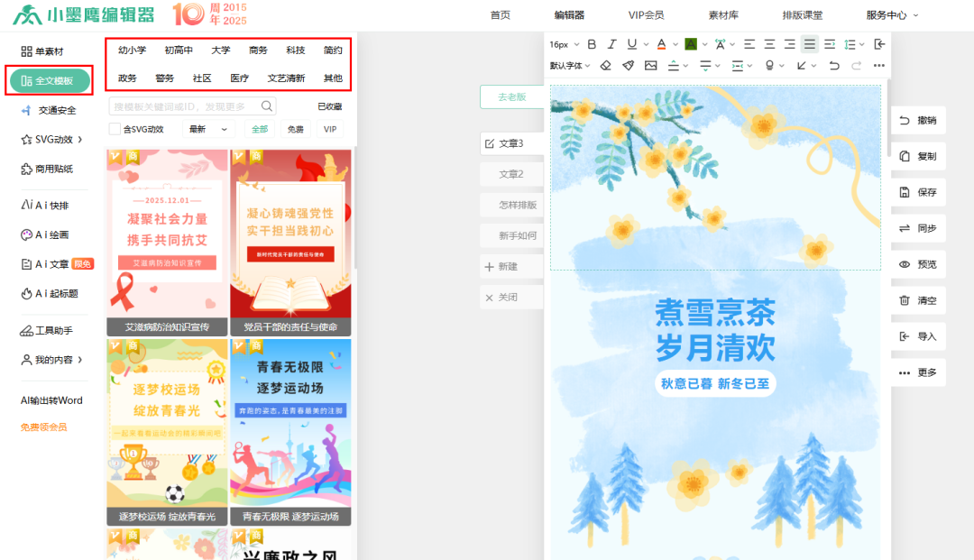Click the 保存 save button

918,192
